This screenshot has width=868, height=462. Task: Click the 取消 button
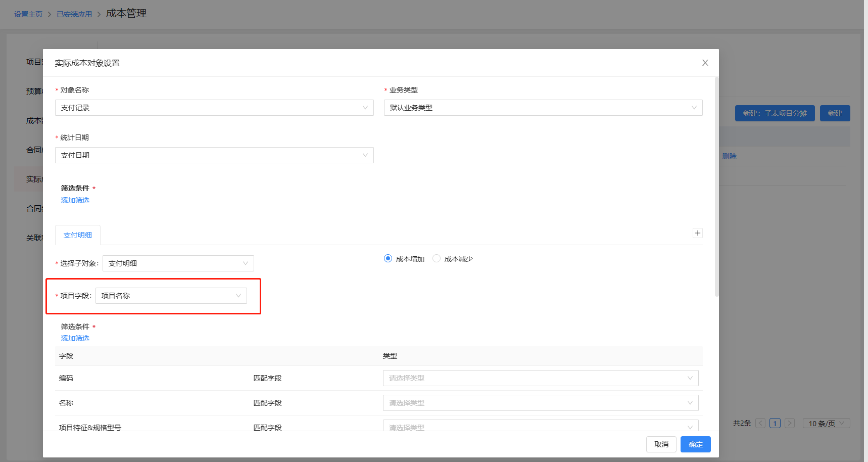click(661, 444)
